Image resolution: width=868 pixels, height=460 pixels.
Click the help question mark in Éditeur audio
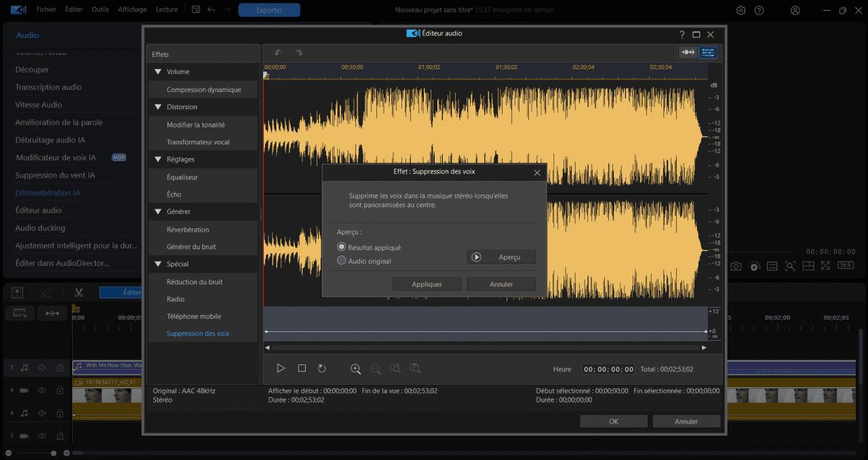[x=682, y=35]
